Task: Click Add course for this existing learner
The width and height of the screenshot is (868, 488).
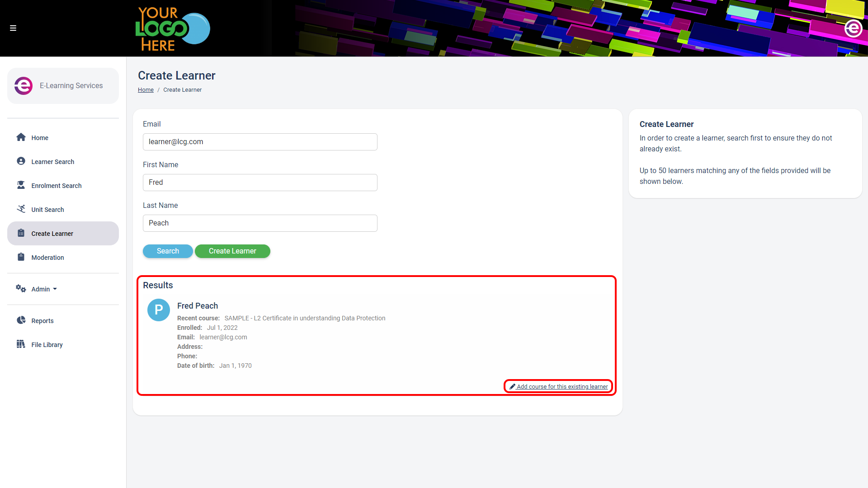Action: [559, 387]
